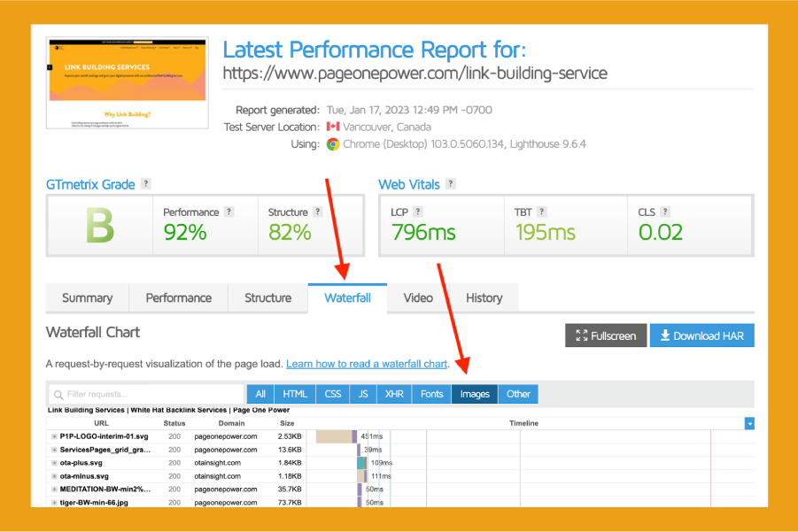
Task: Click into the Filter requests field
Action: [x=146, y=394]
